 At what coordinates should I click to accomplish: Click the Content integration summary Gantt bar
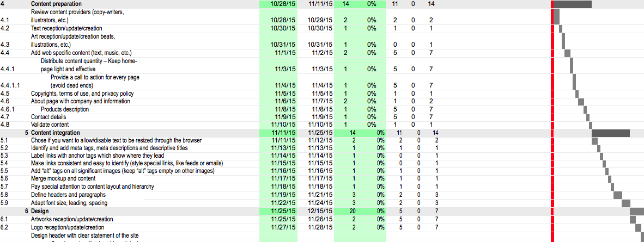(x=610, y=133)
